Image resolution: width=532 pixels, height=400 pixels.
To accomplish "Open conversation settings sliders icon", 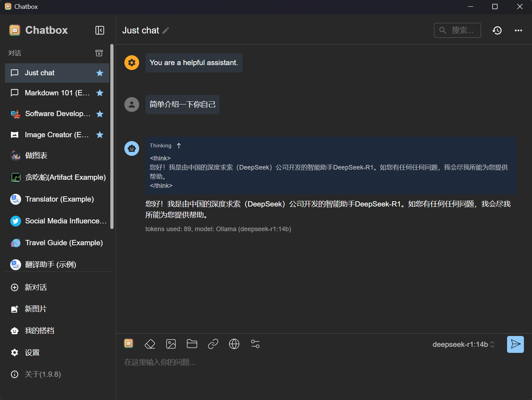I will (255, 344).
